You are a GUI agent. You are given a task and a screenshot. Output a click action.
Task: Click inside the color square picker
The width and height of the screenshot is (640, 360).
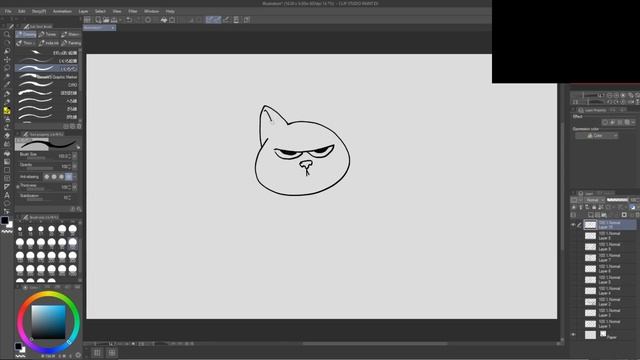pos(48,322)
